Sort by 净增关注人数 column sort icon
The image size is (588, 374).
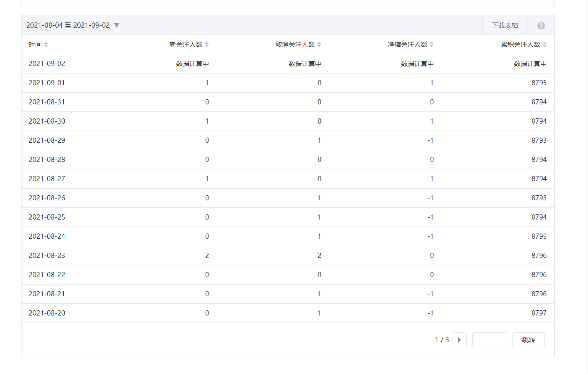432,45
